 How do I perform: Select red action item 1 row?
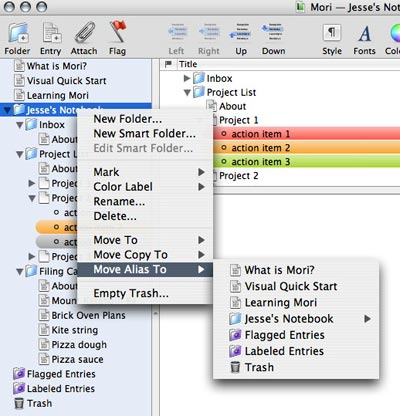[307, 134]
